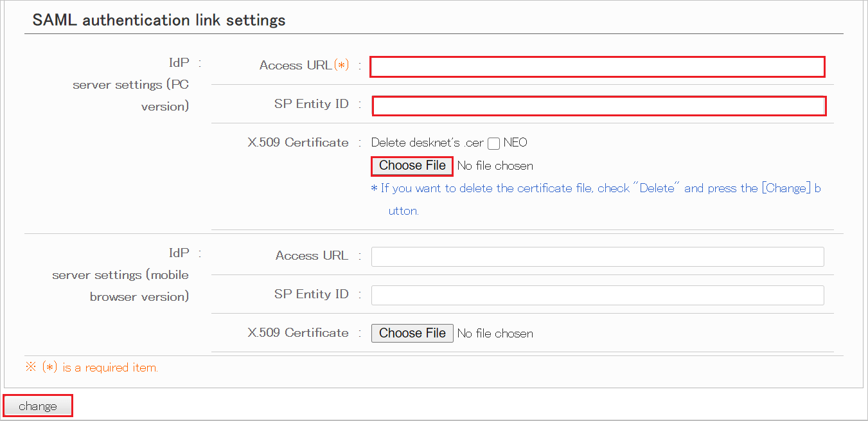This screenshot has height=421, width=868.
Task: Click Choose File for the mobile X.509 Certificate
Action: point(412,333)
